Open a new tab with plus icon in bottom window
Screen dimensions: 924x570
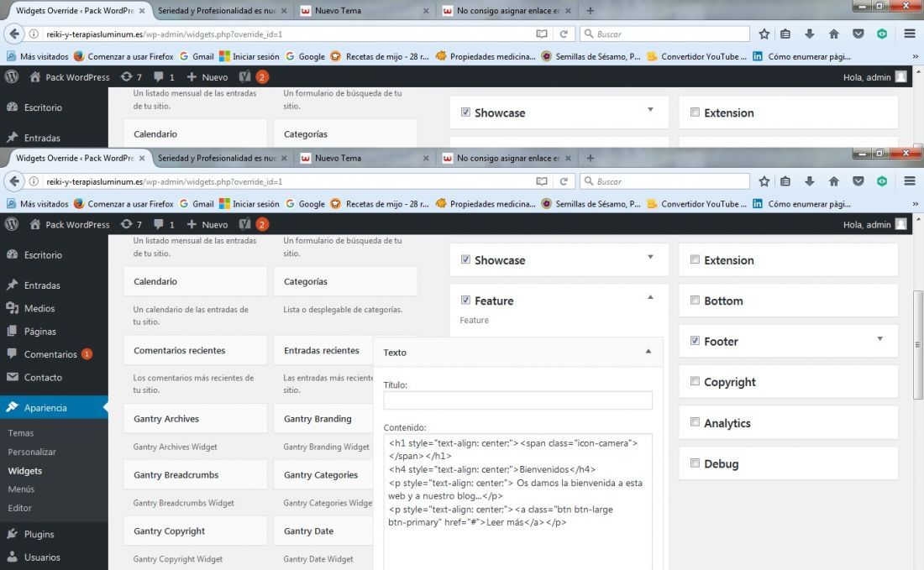tap(591, 158)
